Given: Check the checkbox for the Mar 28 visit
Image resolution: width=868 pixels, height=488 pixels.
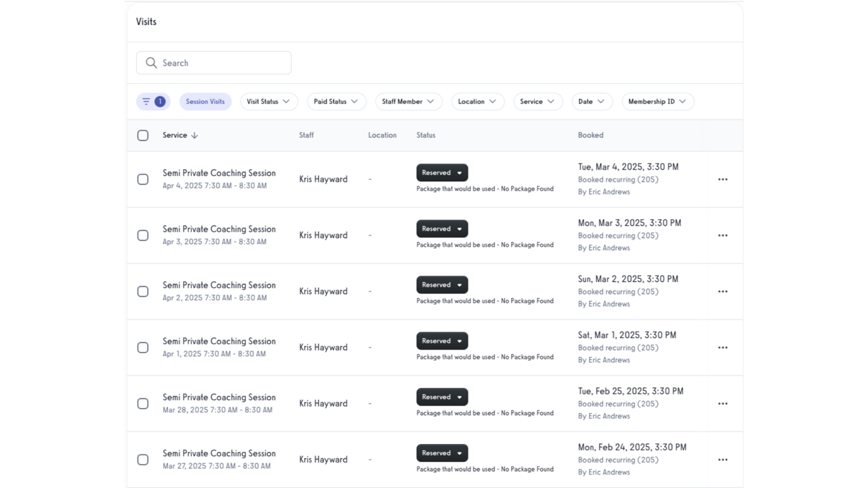Looking at the screenshot, I should coord(142,403).
